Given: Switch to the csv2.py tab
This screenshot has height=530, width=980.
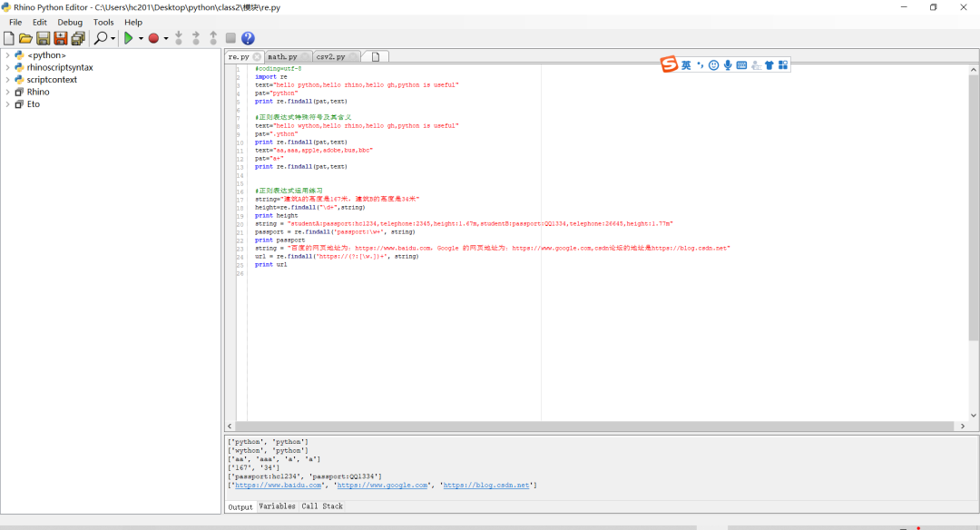Looking at the screenshot, I should (330, 57).
